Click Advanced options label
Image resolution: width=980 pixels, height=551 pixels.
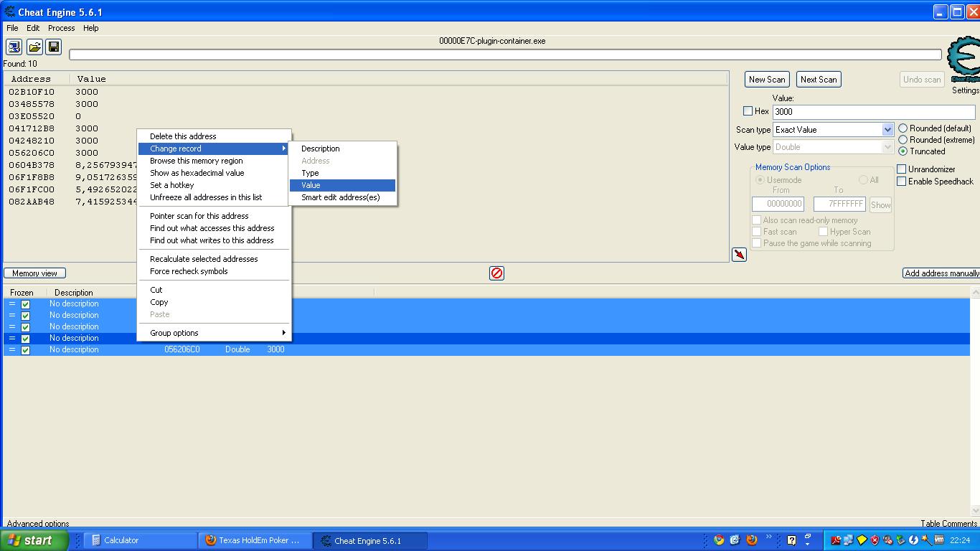click(38, 524)
